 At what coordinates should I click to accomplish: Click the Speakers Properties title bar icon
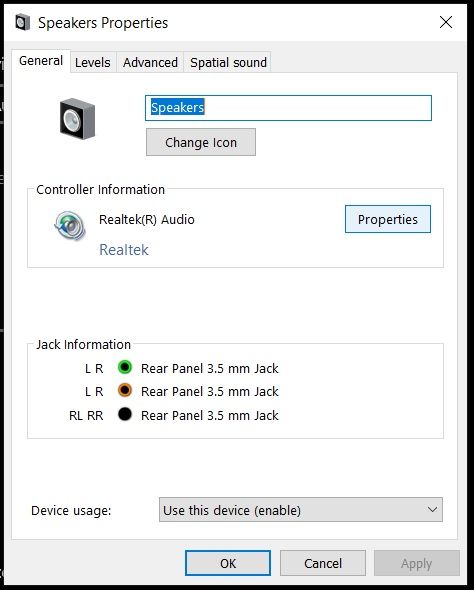pyautogui.click(x=22, y=22)
